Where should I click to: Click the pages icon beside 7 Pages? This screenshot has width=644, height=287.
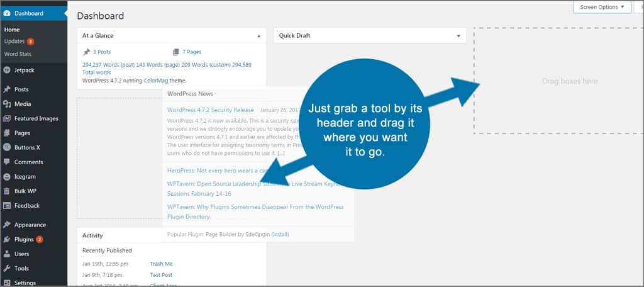point(176,52)
